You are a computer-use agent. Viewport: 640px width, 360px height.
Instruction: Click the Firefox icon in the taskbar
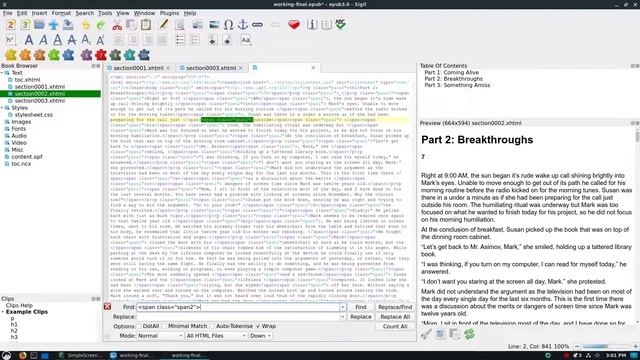tap(22, 356)
